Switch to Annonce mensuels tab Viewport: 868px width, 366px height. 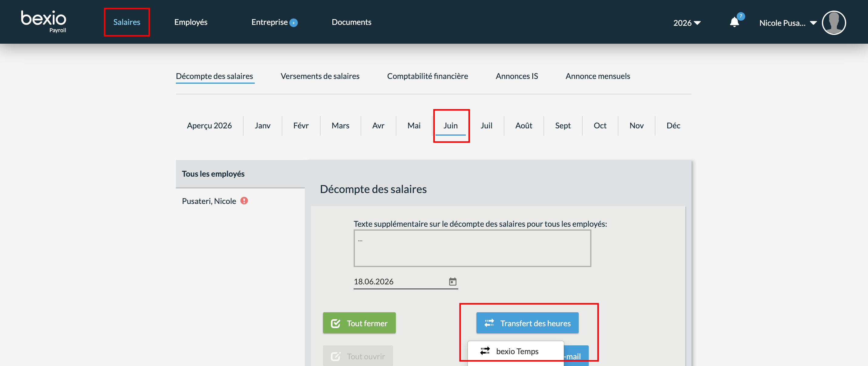pyautogui.click(x=597, y=76)
